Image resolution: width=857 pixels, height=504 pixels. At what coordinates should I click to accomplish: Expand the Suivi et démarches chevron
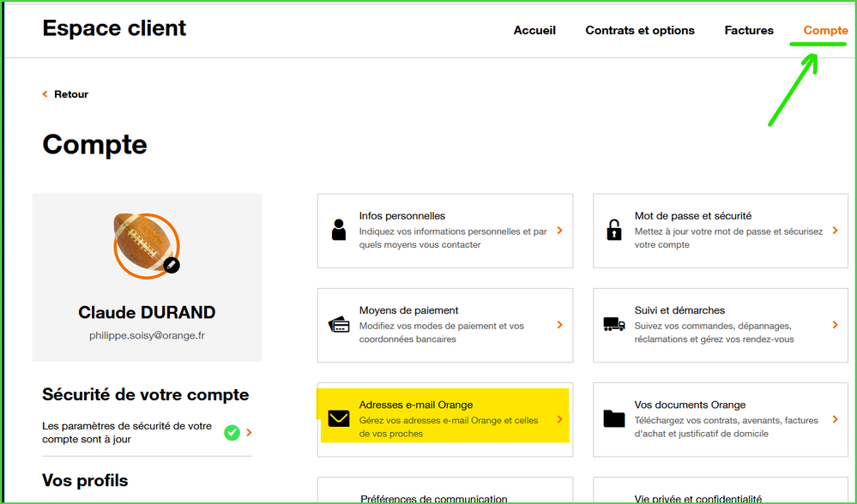[x=836, y=325]
